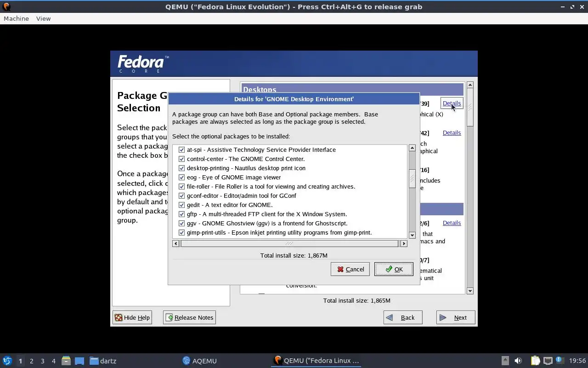This screenshot has height=368, width=588.
Task: Click the Fedora Core logo
Action: [143, 64]
